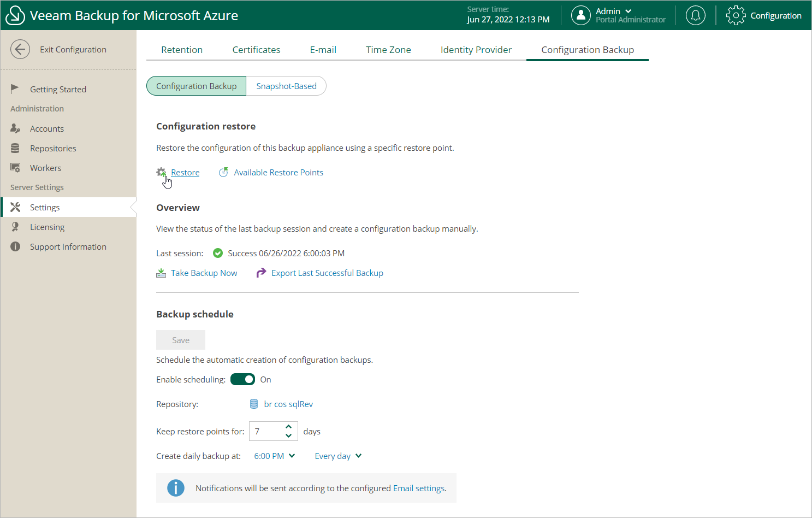Open Available Restore Points link
Screen dimensions: 812x518
[278, 172]
